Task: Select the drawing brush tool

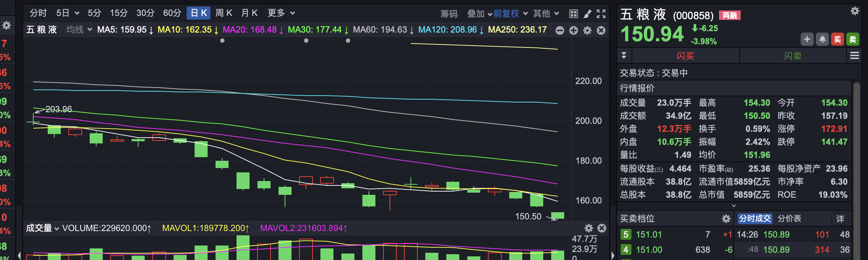Action: click(x=587, y=14)
